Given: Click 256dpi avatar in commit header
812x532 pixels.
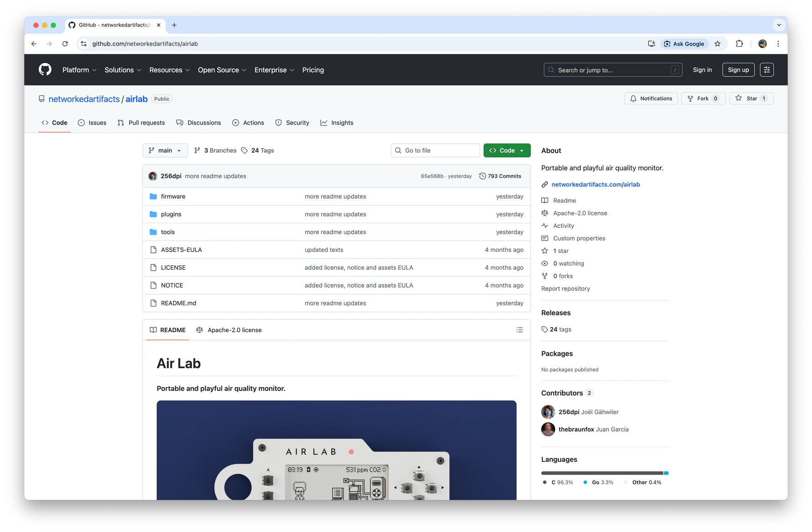Looking at the screenshot, I should tap(153, 176).
